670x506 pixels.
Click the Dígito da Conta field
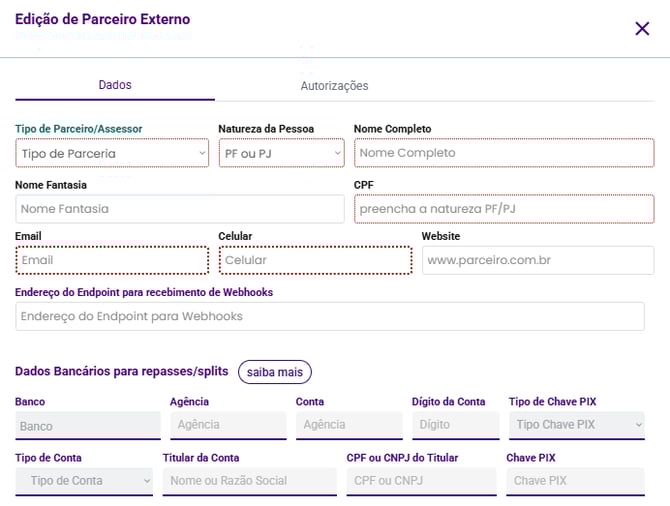click(455, 425)
